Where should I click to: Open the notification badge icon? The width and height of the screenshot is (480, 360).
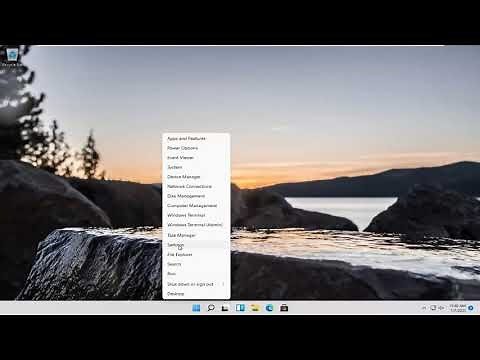[x=471, y=308]
